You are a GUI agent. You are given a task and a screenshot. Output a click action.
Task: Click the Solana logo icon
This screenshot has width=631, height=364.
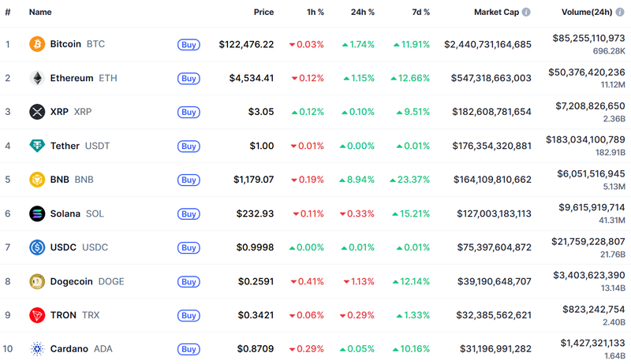(x=37, y=214)
